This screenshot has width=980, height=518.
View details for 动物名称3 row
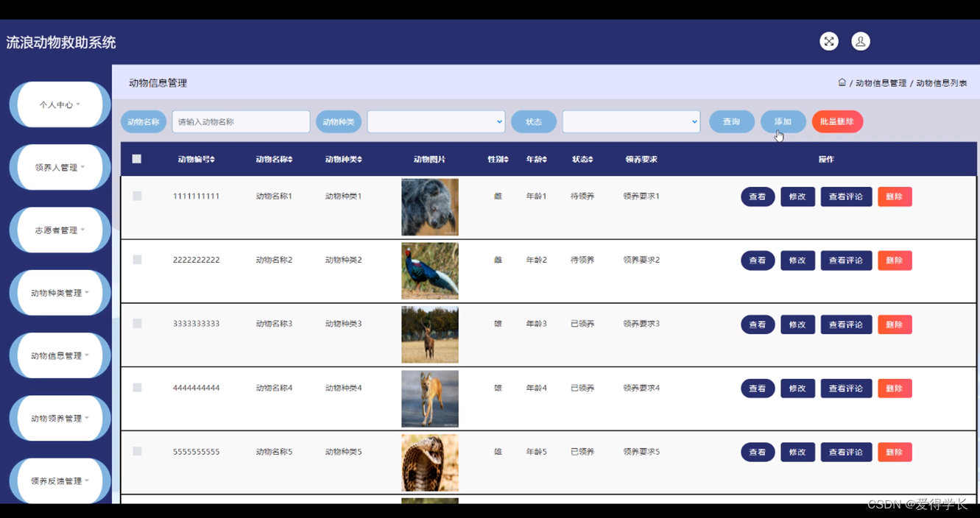point(758,324)
